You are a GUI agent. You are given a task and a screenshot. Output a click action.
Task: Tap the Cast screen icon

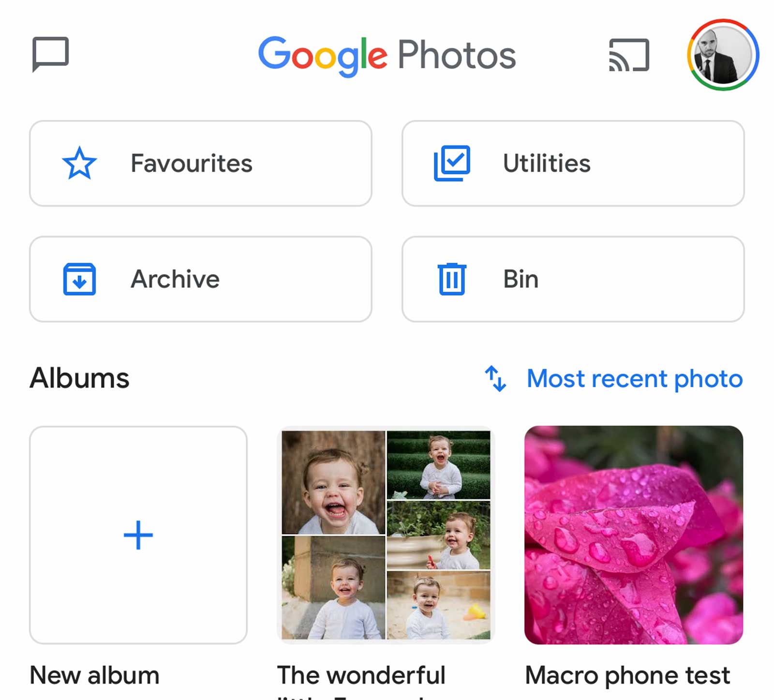coord(628,55)
